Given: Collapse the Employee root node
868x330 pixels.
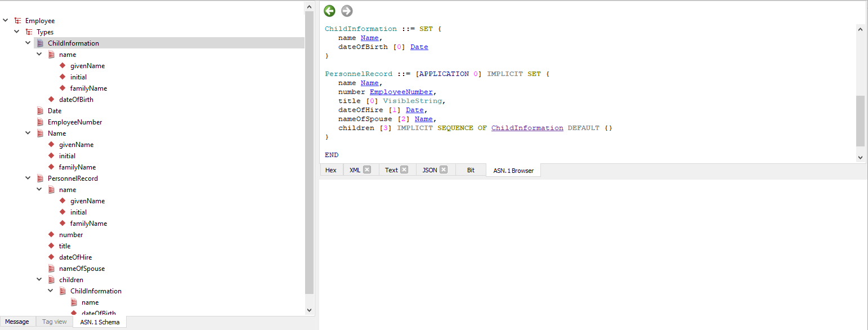Looking at the screenshot, I should tap(6, 21).
